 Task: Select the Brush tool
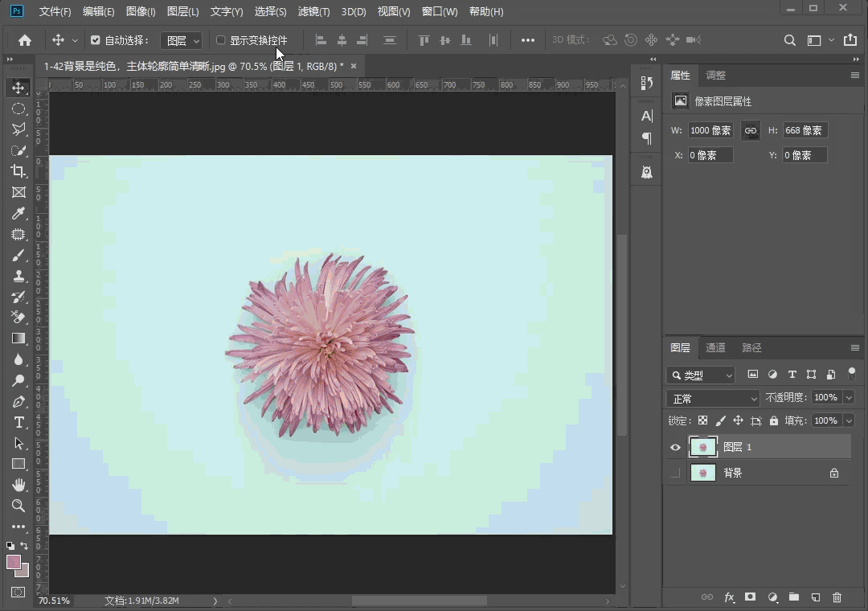18,256
